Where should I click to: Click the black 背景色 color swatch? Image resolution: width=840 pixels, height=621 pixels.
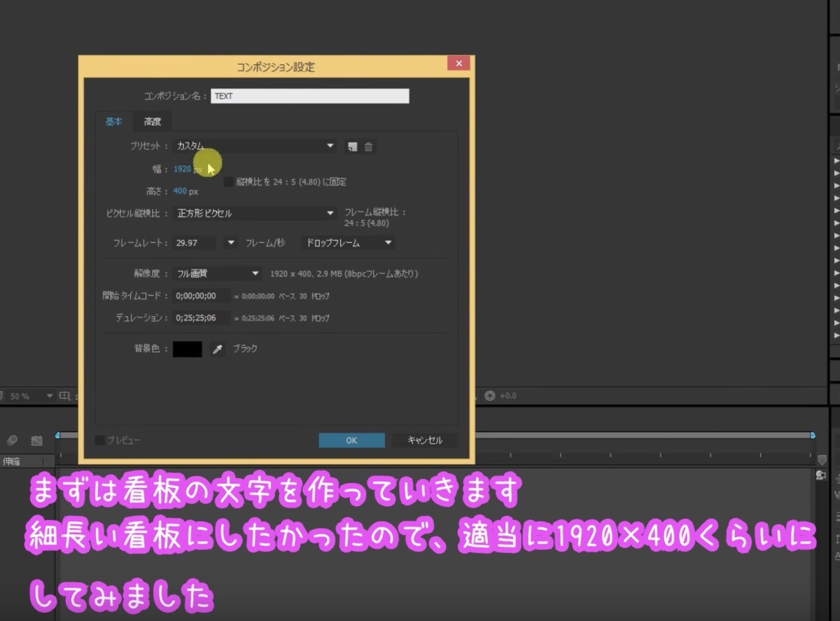click(x=187, y=349)
